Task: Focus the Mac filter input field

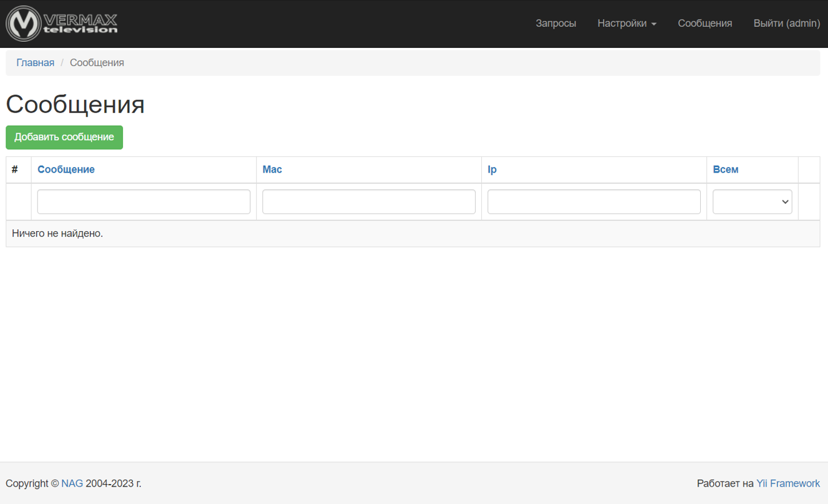Action: pyautogui.click(x=369, y=202)
